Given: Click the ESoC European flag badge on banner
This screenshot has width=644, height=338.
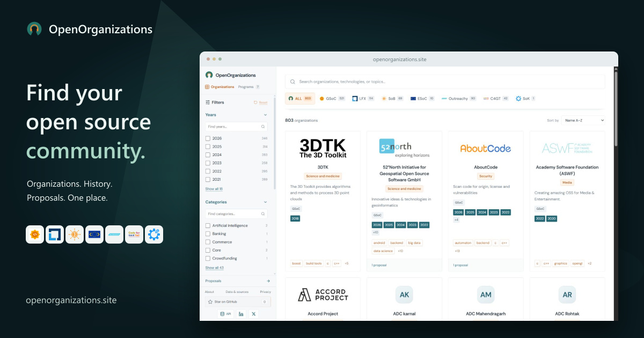Looking at the screenshot, I should (94, 234).
